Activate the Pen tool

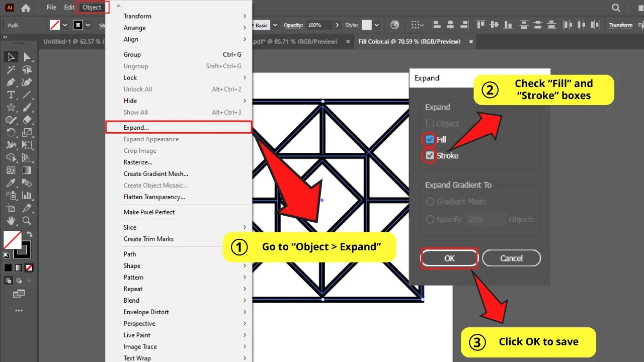point(11,82)
